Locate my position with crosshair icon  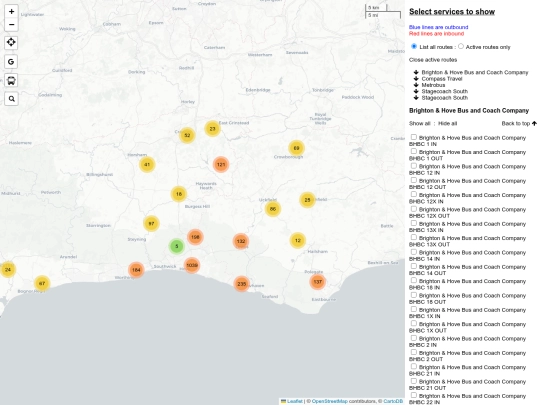[11, 42]
